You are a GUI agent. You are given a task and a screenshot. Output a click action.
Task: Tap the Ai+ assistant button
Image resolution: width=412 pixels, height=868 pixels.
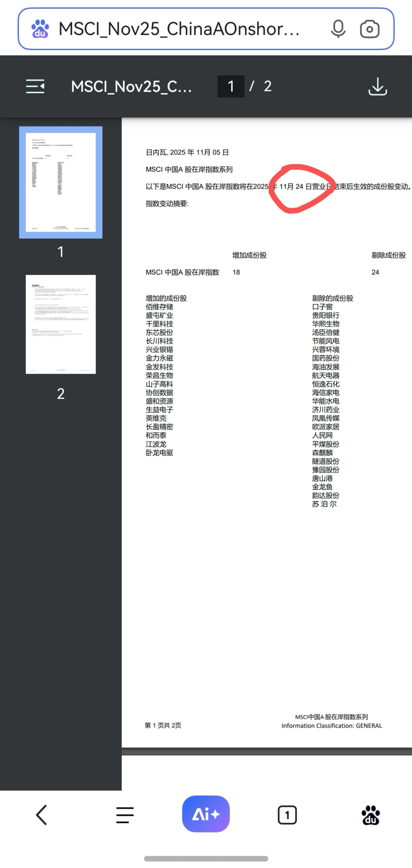(206, 814)
